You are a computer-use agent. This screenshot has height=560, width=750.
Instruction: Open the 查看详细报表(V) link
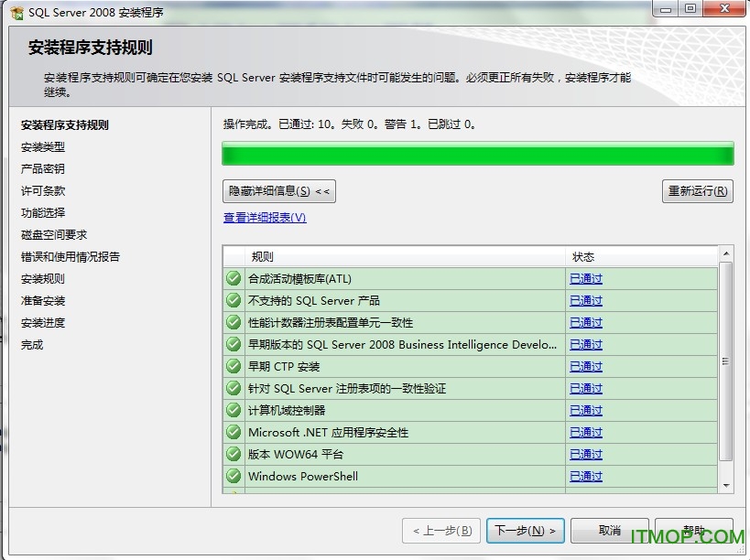[x=266, y=218]
